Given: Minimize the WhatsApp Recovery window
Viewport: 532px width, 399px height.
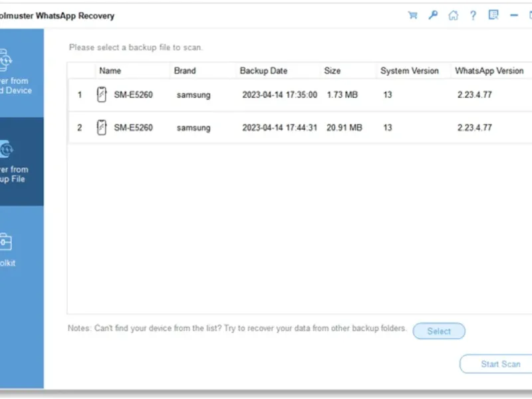Looking at the screenshot, I should 514,15.
